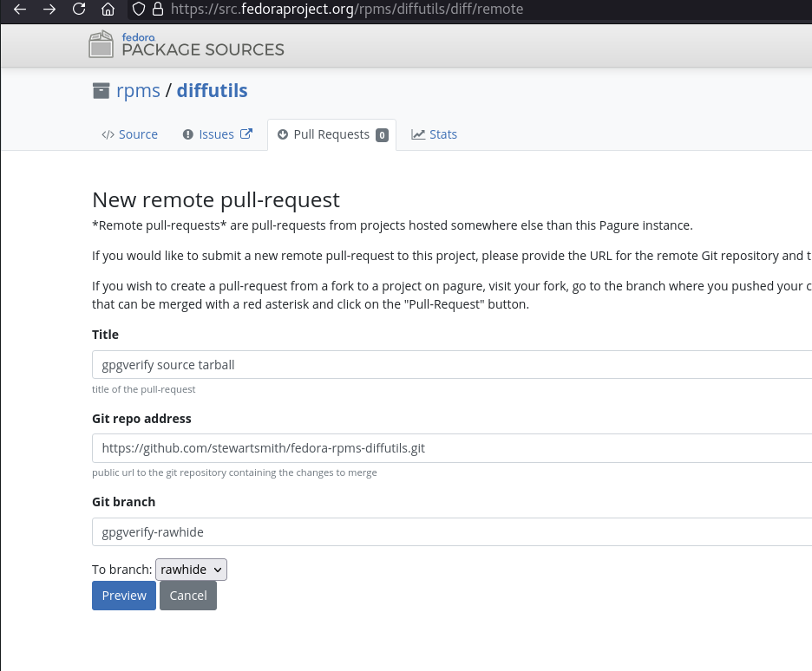
Task: Expand the To branch rawhide dropdown
Action: tap(191, 570)
